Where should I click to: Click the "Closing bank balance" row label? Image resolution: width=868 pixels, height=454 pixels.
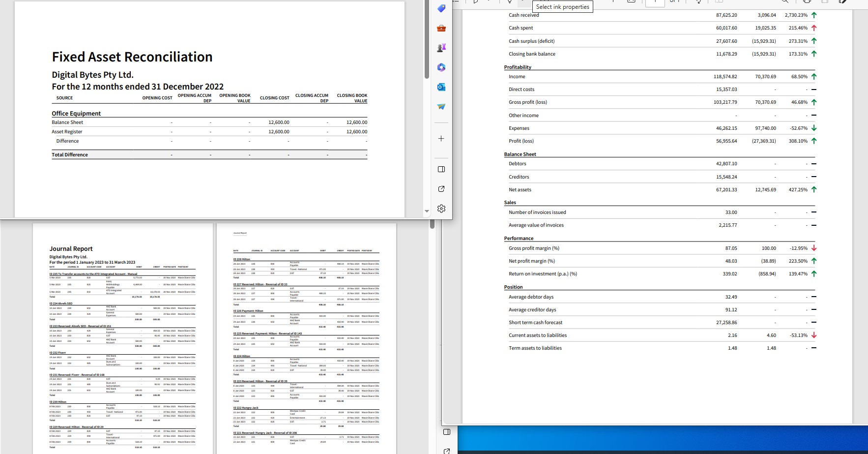pyautogui.click(x=532, y=54)
